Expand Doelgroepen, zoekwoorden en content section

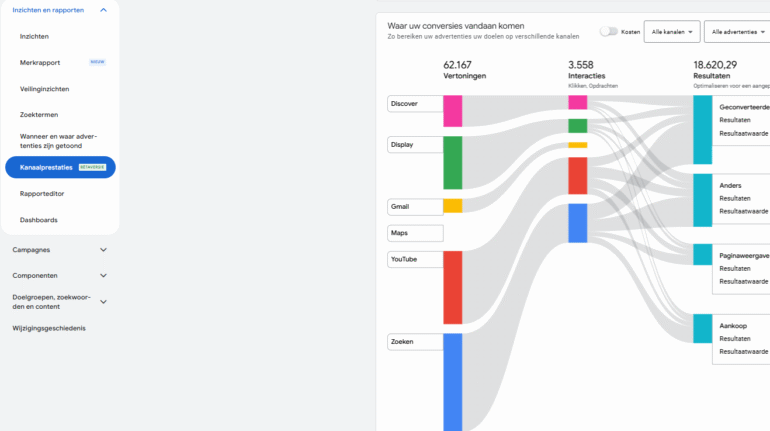103,301
